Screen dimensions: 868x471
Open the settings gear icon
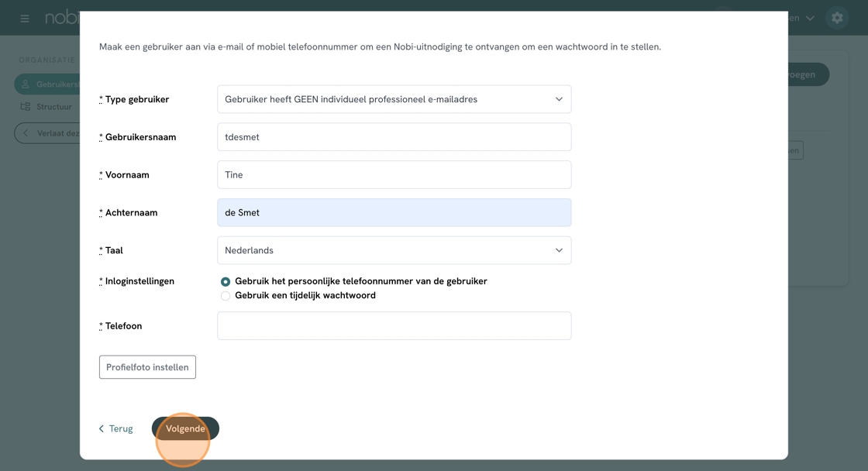click(837, 18)
